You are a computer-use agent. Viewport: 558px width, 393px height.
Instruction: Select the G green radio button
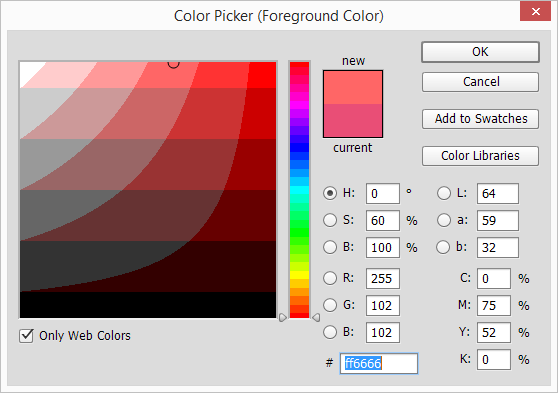[330, 305]
